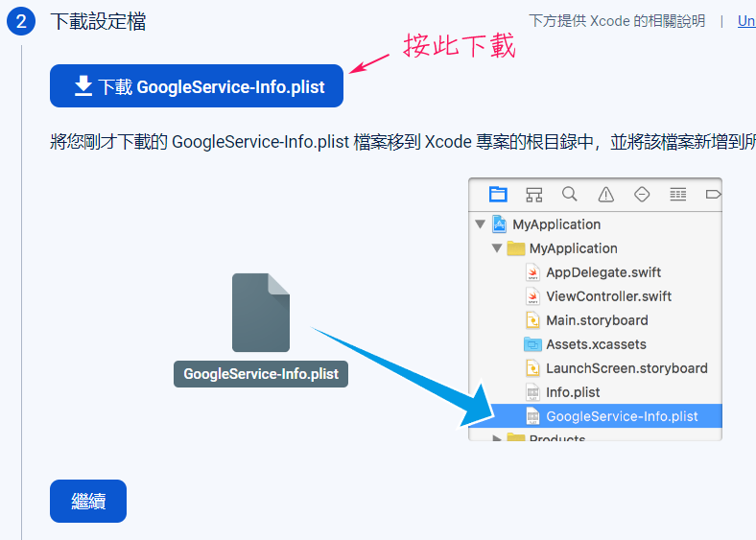Select the MyApplication project row

596,224
